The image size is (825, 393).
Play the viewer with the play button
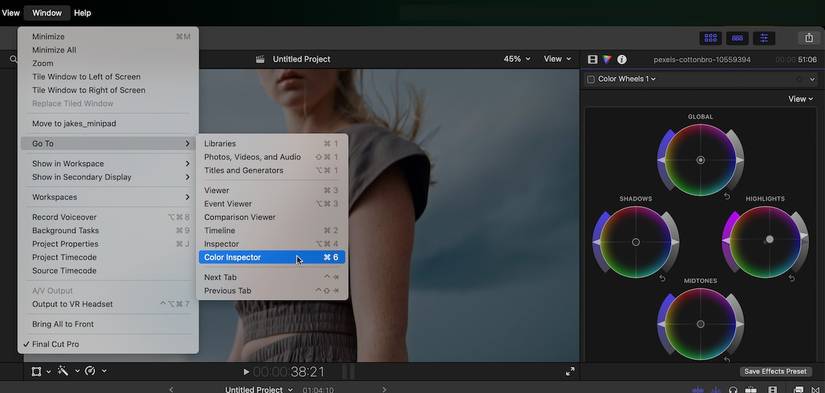(246, 372)
